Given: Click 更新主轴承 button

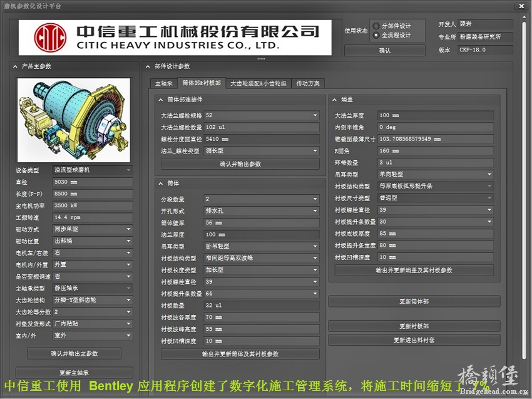Looking at the screenshot, I should point(74,373).
